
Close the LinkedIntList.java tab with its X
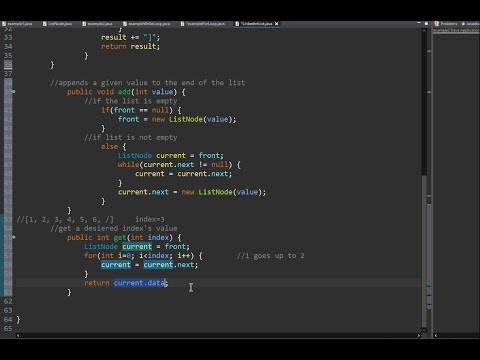click(276, 24)
